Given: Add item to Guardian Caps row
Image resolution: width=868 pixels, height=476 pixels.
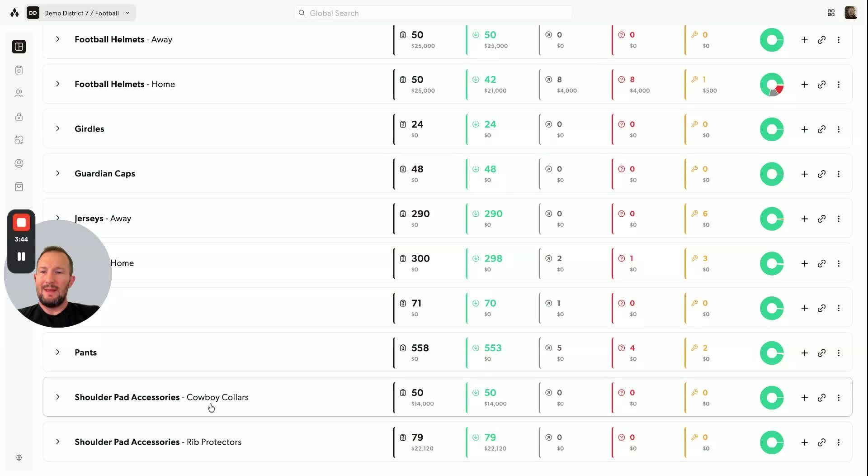Looking at the screenshot, I should [x=805, y=174].
